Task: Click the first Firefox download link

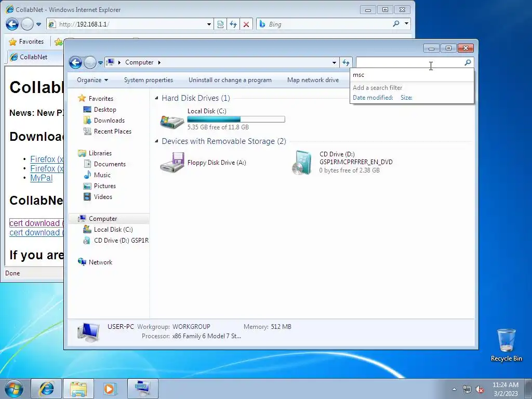Action: click(47, 159)
